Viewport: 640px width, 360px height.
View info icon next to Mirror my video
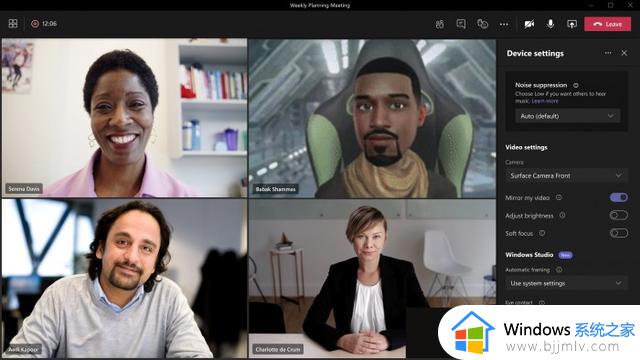559,198
